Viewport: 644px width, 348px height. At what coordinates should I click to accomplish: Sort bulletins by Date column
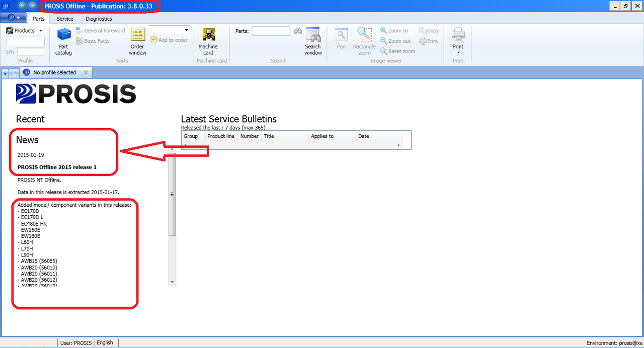pos(379,136)
